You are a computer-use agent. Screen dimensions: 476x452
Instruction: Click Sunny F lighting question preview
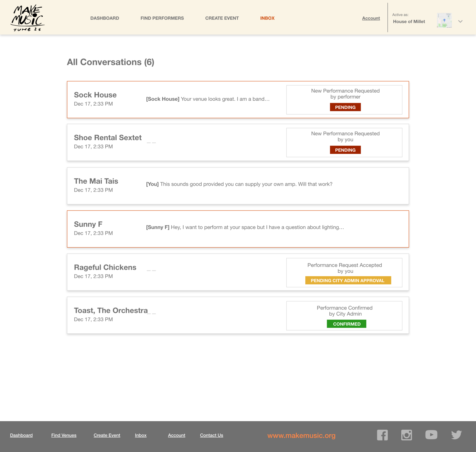[x=245, y=227]
